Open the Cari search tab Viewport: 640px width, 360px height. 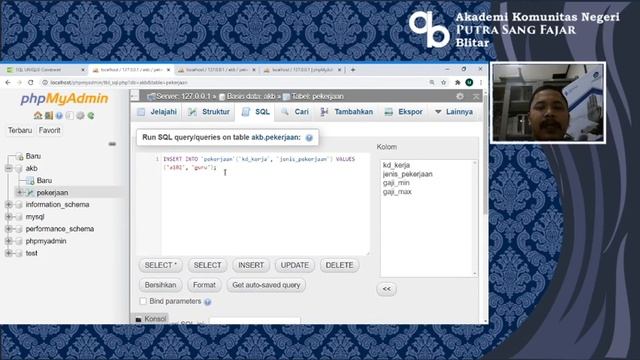point(295,112)
